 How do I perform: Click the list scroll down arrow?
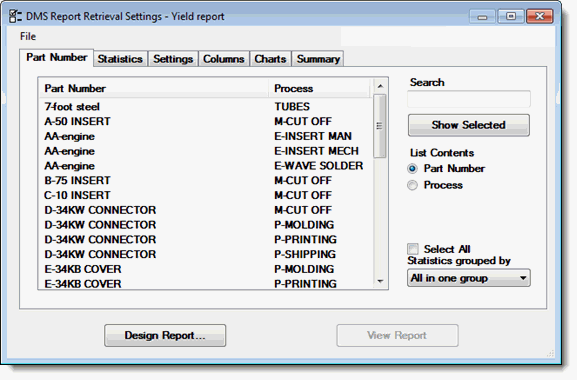click(x=380, y=281)
